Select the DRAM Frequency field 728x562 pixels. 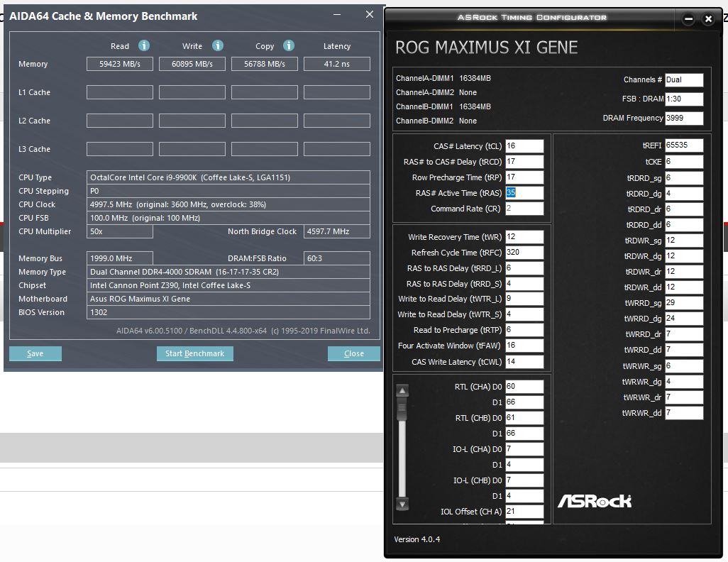click(x=684, y=118)
